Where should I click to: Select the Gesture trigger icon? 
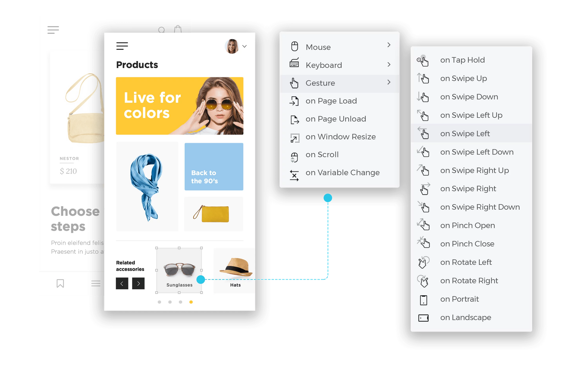[x=294, y=83]
